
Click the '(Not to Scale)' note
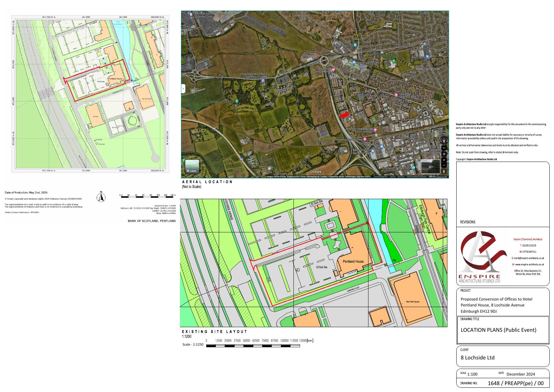click(x=191, y=187)
